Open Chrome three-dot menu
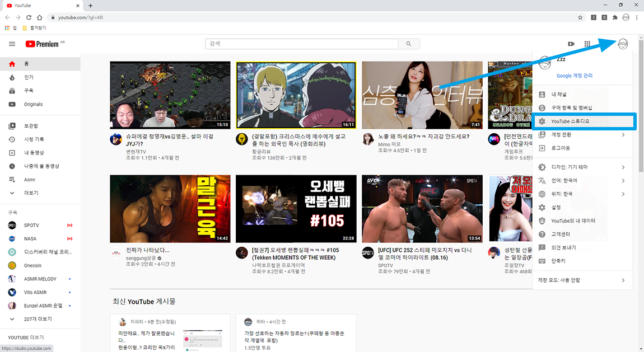The height and width of the screenshot is (352, 644). 637,17
